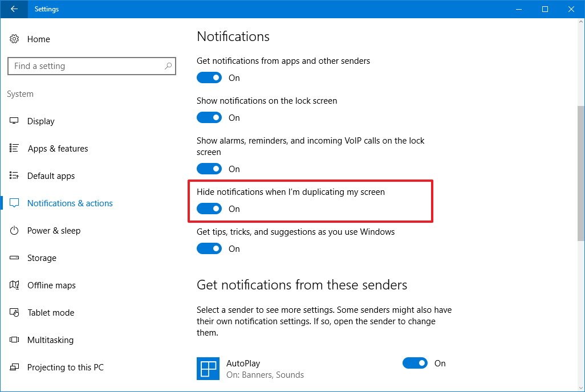Click the Offline maps icon
This screenshot has width=585, height=392.
pyautogui.click(x=14, y=285)
